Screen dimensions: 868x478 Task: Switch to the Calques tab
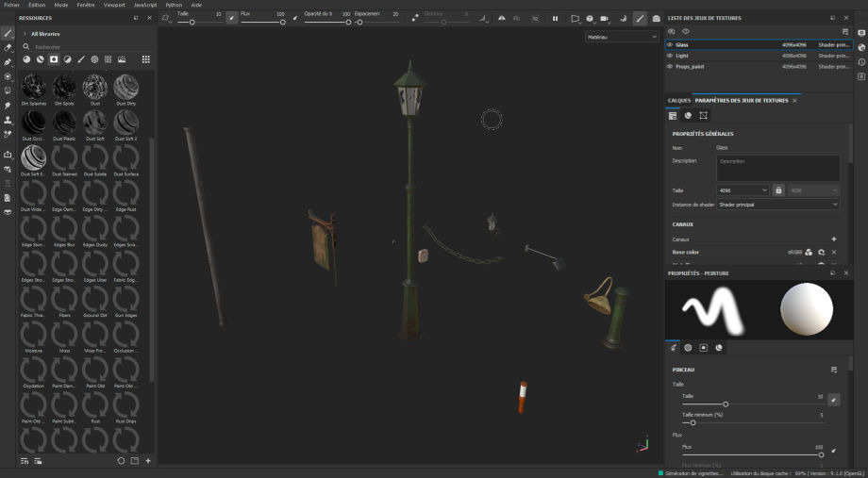tap(678, 101)
